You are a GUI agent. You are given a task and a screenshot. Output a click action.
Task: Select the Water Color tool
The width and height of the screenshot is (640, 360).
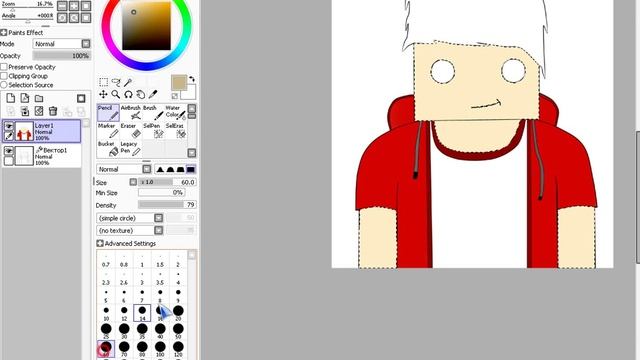[175, 113]
